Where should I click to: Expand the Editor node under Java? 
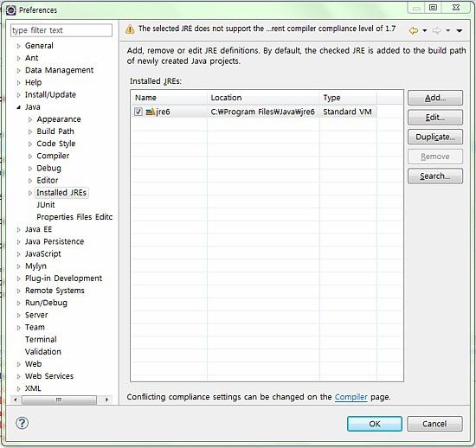[30, 181]
